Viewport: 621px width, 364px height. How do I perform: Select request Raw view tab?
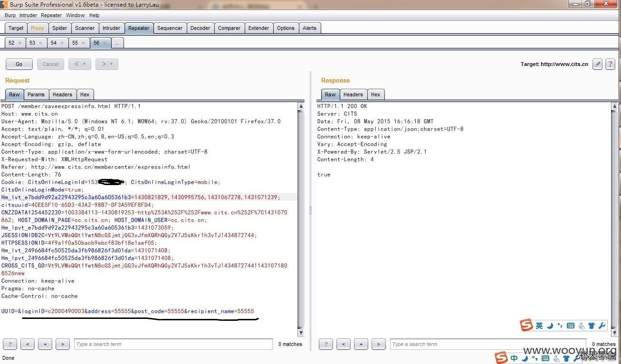coord(14,94)
